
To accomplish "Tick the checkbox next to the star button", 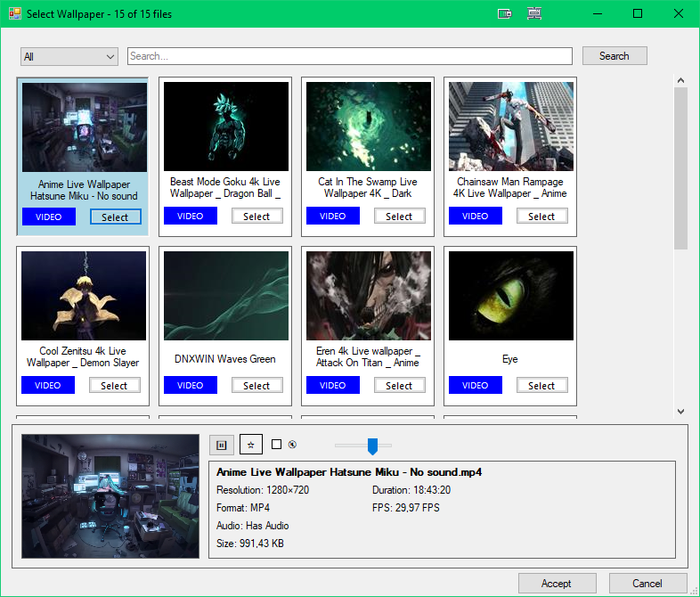I will [276, 445].
